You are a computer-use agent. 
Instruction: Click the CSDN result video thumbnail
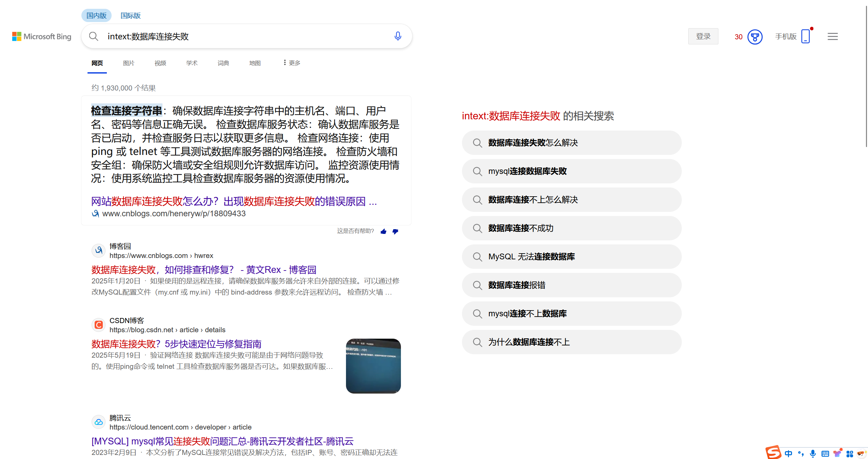(373, 366)
